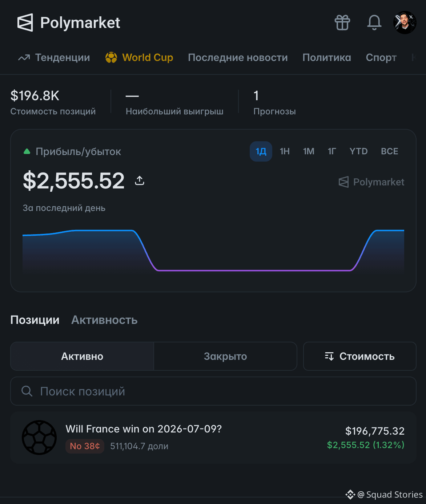Open the profile avatar menu
Image resolution: width=426 pixels, height=504 pixels.
click(x=405, y=23)
